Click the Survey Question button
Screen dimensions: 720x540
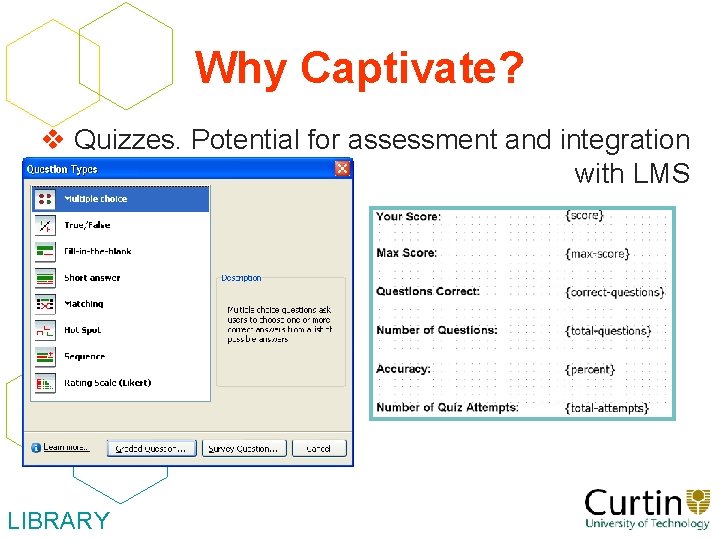[x=244, y=449]
